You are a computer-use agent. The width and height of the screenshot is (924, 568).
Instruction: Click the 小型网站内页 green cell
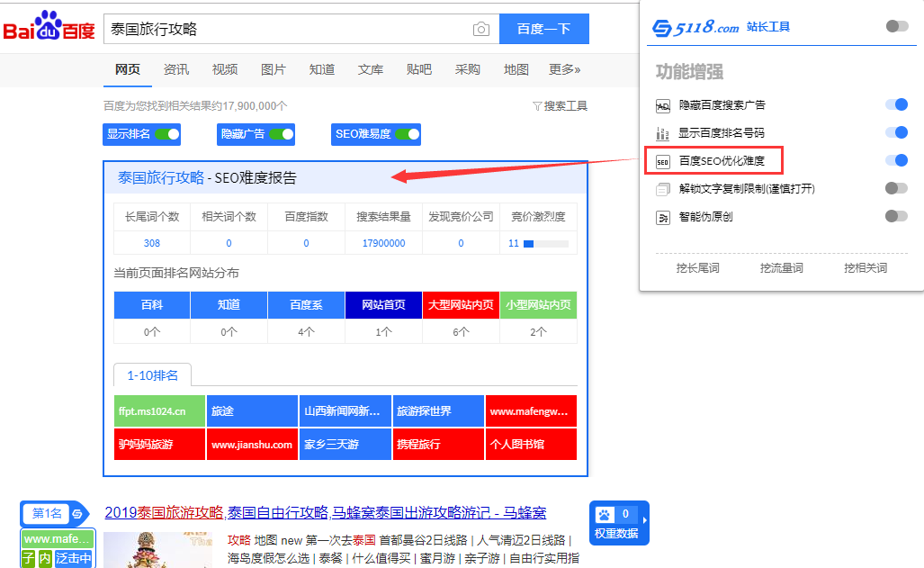coord(538,305)
